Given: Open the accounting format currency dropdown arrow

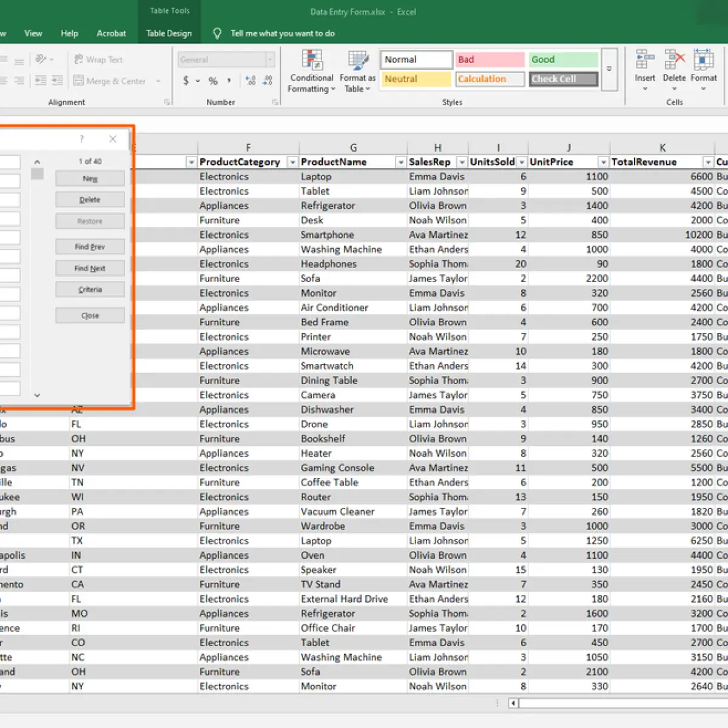Looking at the screenshot, I should pos(198,81).
